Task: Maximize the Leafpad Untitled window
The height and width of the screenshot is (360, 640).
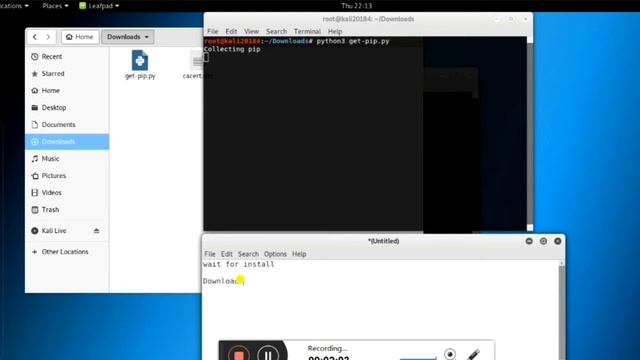Action: pos(543,241)
